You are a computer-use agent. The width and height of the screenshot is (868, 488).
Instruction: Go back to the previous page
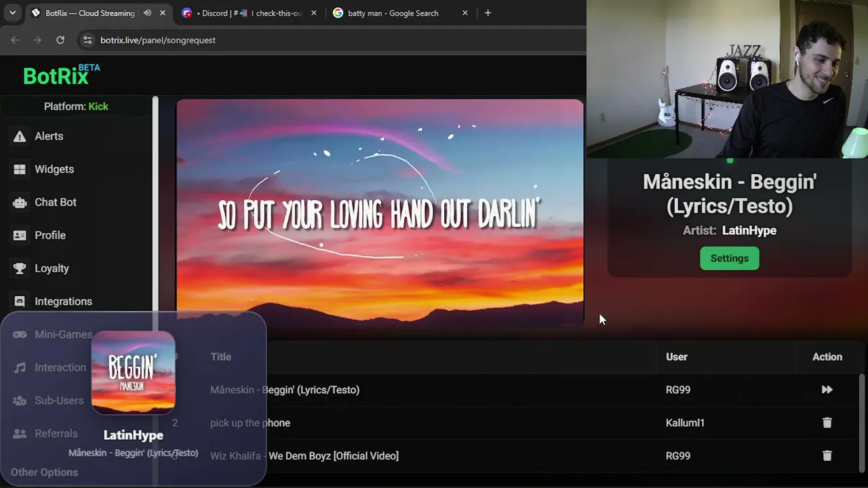15,40
